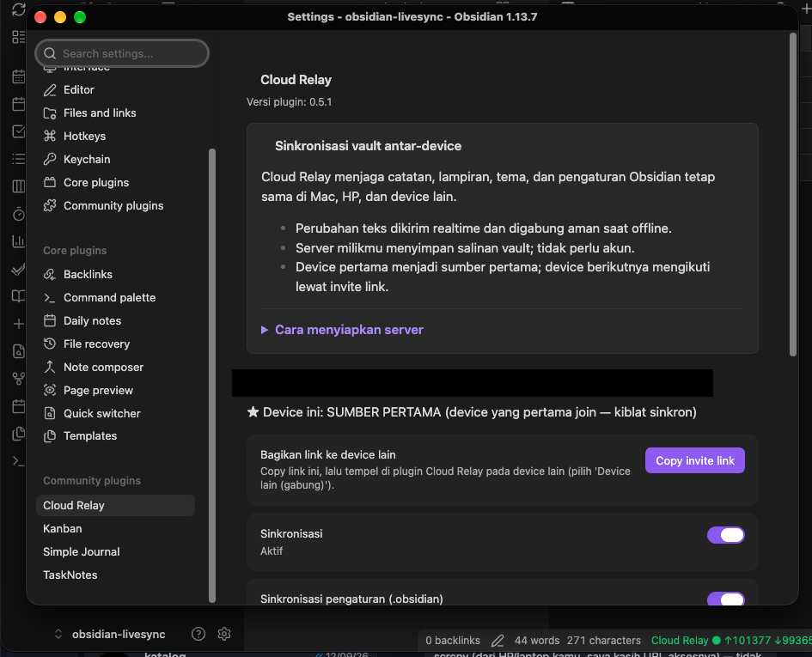Click the Sinkronisasi vault antar-device heading

pos(368,146)
